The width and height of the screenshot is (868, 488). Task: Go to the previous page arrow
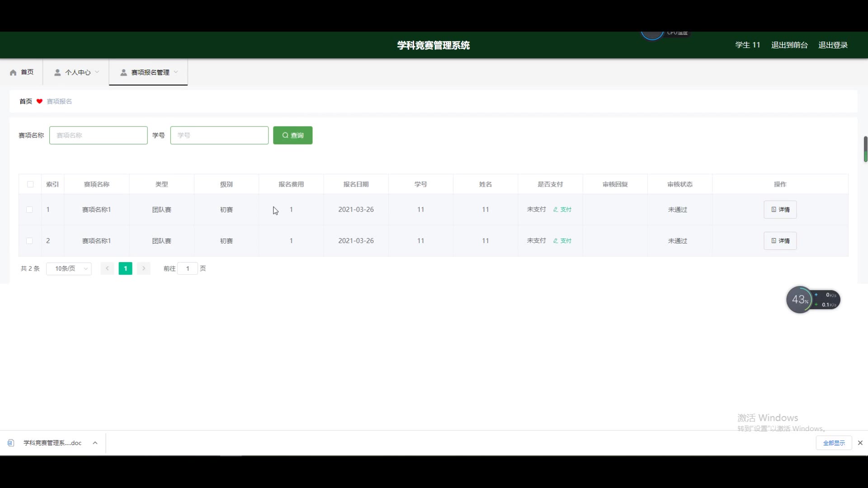coord(107,268)
